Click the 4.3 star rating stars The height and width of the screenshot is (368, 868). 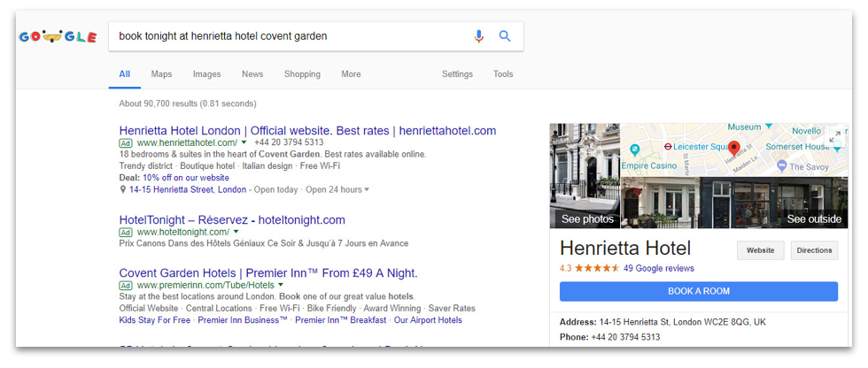[x=597, y=269]
